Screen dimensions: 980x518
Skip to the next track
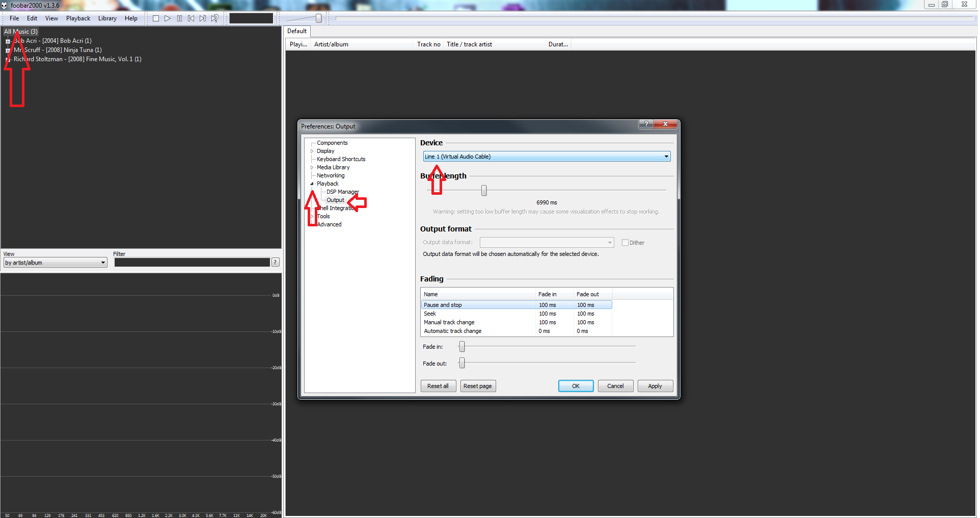pos(203,18)
